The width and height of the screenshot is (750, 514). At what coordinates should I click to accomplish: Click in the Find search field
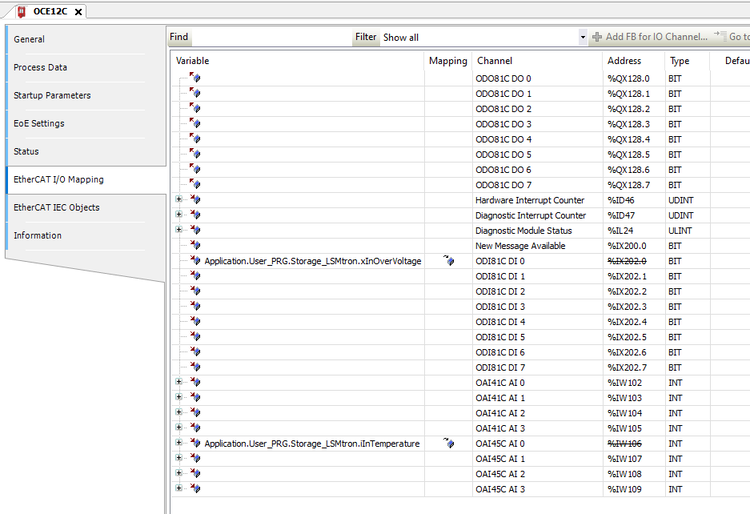270,37
